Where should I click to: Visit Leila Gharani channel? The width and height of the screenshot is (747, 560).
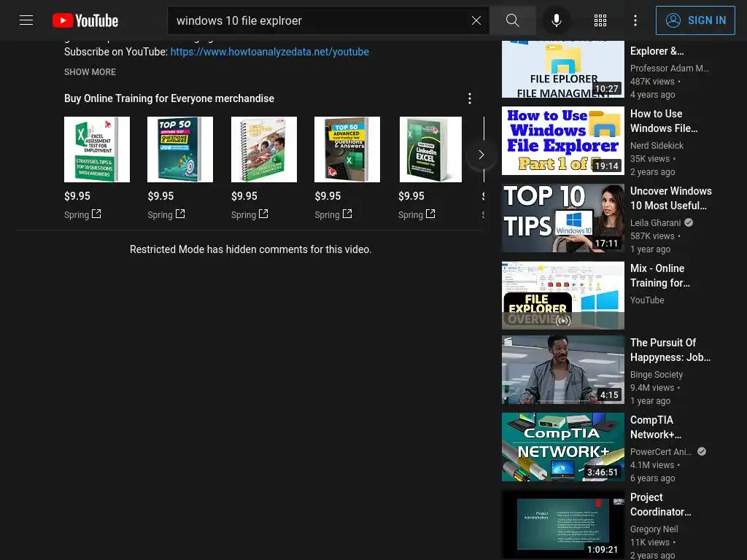click(x=656, y=222)
